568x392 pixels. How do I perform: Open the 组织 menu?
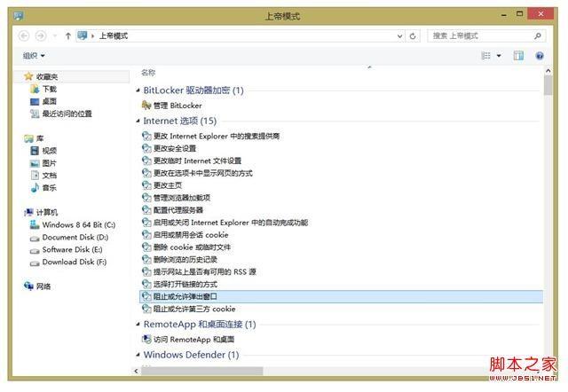(x=34, y=55)
